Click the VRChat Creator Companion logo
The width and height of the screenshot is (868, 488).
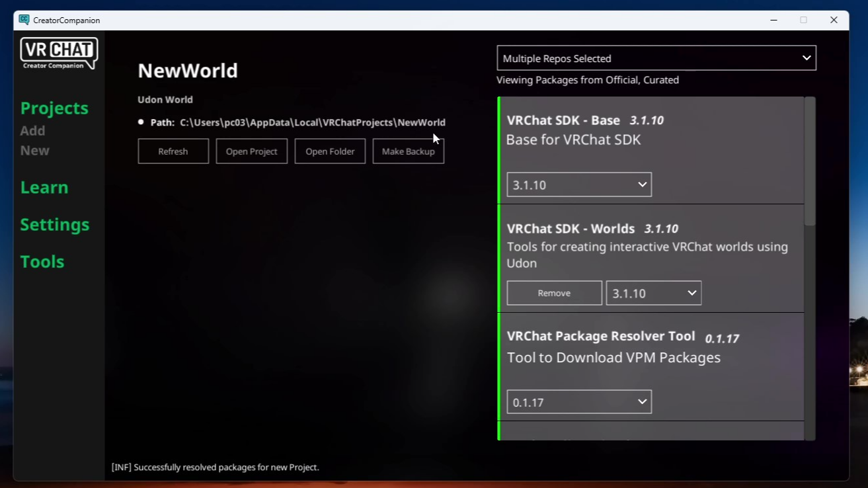(x=59, y=53)
